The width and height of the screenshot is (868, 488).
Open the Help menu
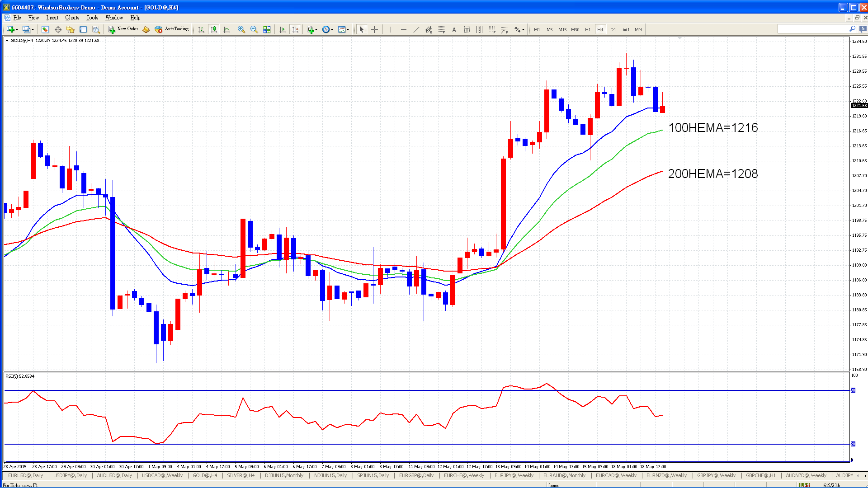click(x=135, y=18)
